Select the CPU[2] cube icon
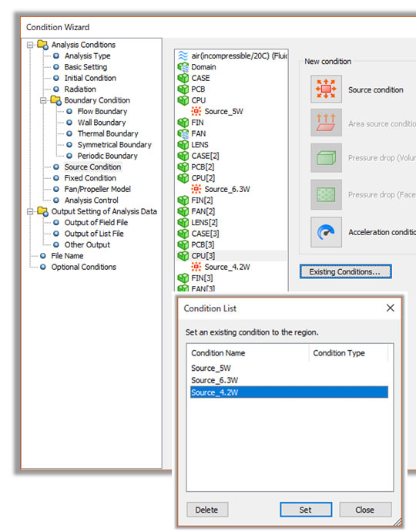Image resolution: width=416 pixels, height=532 pixels. 183,178
